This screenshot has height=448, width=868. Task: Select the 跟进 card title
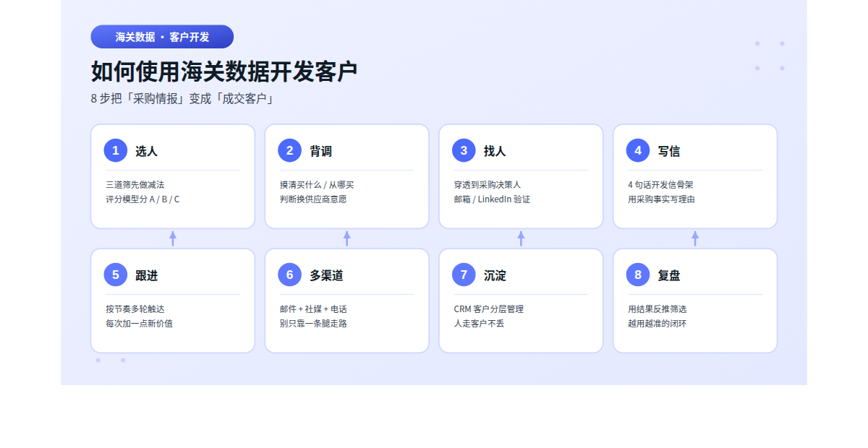[146, 275]
